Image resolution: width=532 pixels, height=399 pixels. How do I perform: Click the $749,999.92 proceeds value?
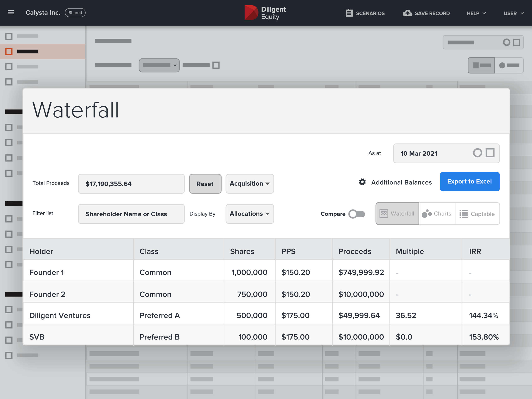tap(361, 272)
